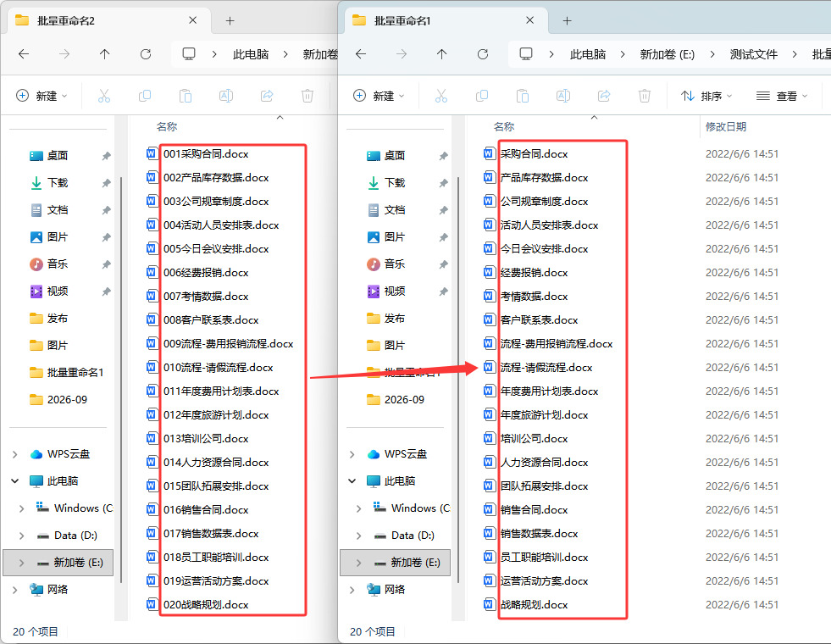Image resolution: width=831 pixels, height=644 pixels.
Task: Click the rename icon in 批量重命名2 toolbar
Action: coord(226,96)
